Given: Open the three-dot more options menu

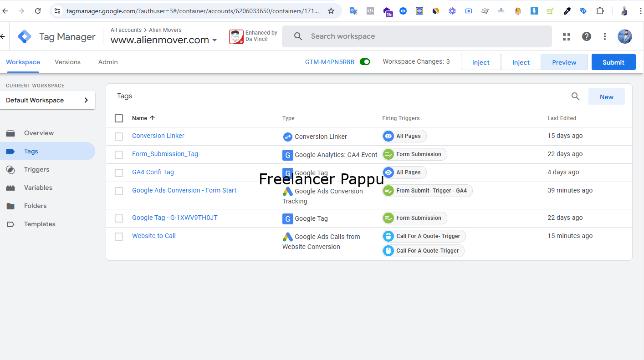Looking at the screenshot, I should 605,36.
